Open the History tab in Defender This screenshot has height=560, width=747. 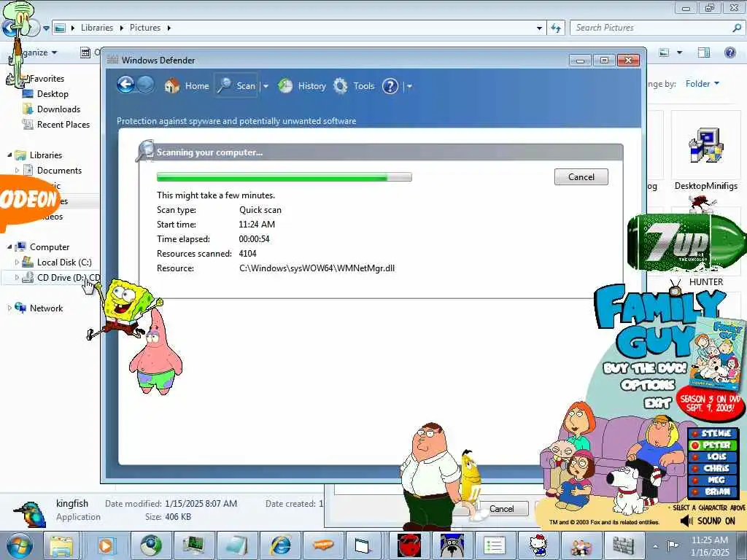pyautogui.click(x=302, y=86)
